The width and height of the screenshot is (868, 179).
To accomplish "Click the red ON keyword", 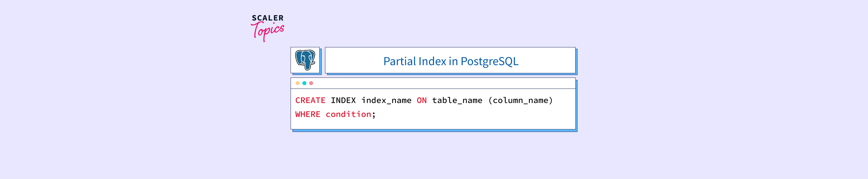I will 422,100.
